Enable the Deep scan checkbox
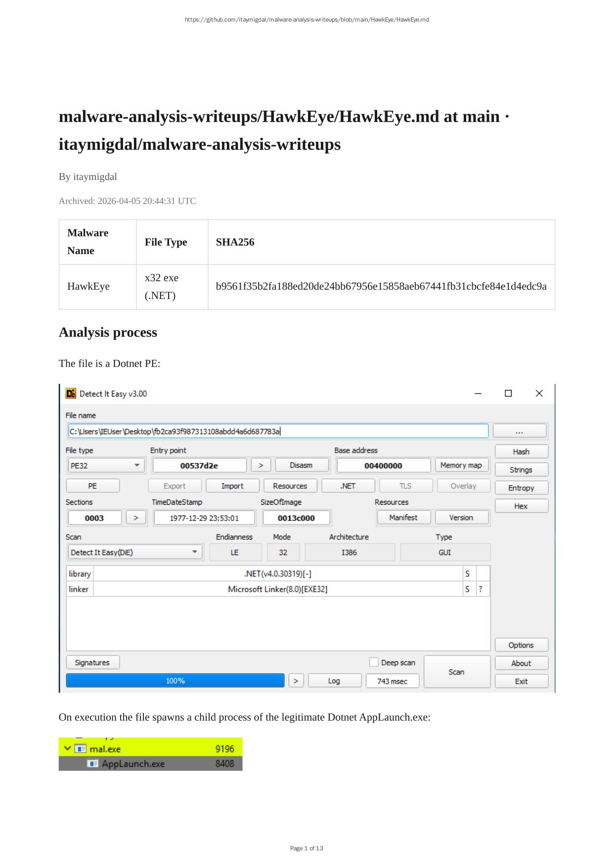 [374, 662]
